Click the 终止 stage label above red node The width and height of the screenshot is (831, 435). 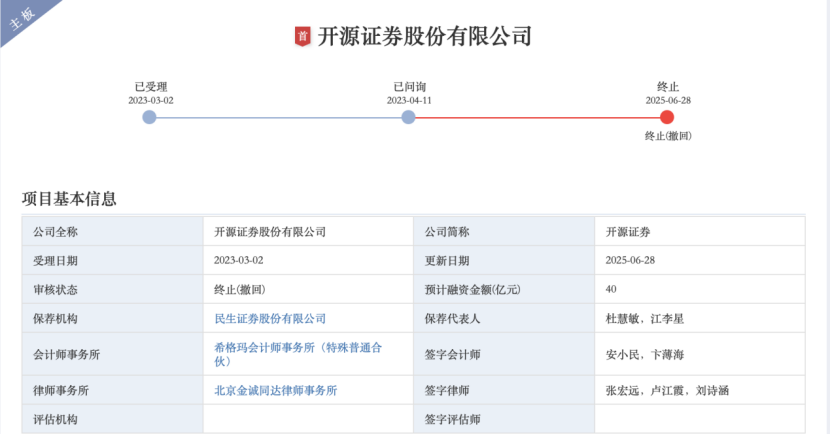668,86
